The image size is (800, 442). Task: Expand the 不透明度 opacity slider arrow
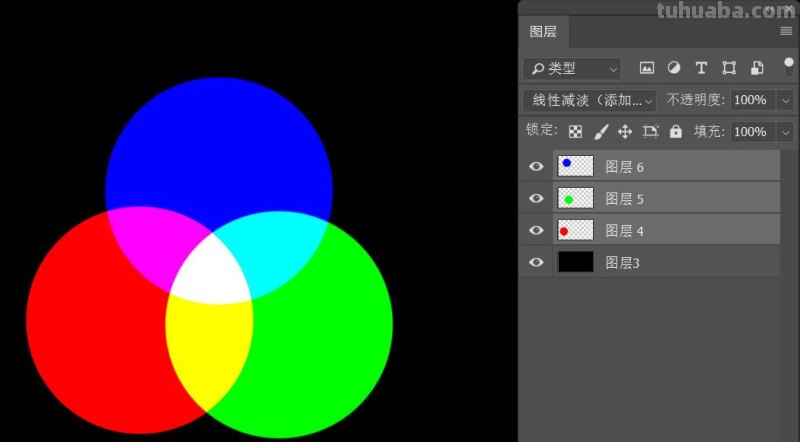(x=785, y=100)
